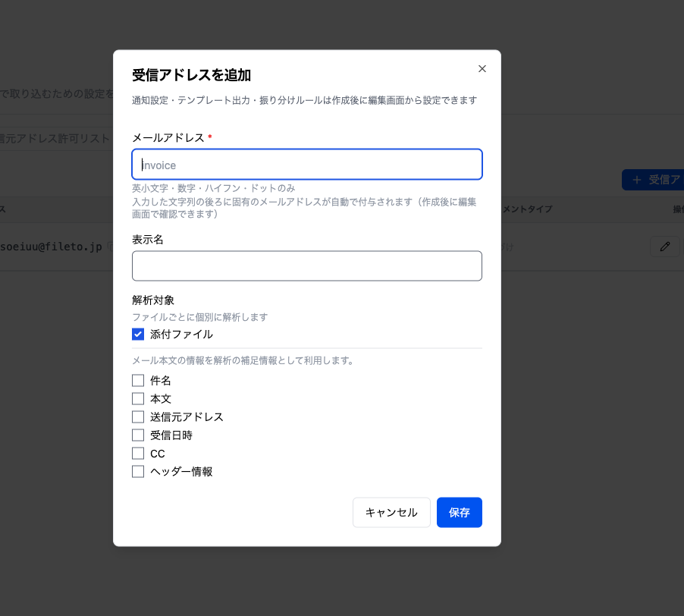Tick the 本文 checkbox
The width and height of the screenshot is (684, 616).
138,399
